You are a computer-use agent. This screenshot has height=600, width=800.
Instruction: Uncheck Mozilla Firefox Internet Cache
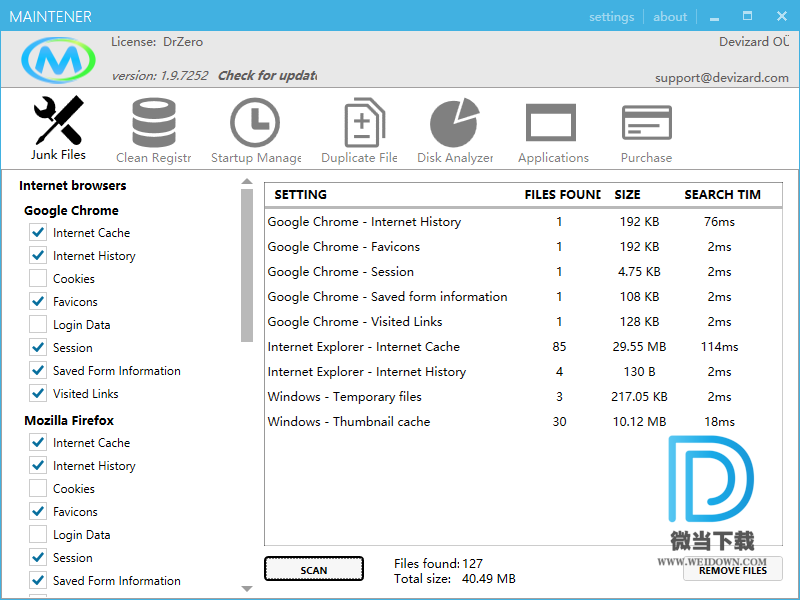[38, 442]
